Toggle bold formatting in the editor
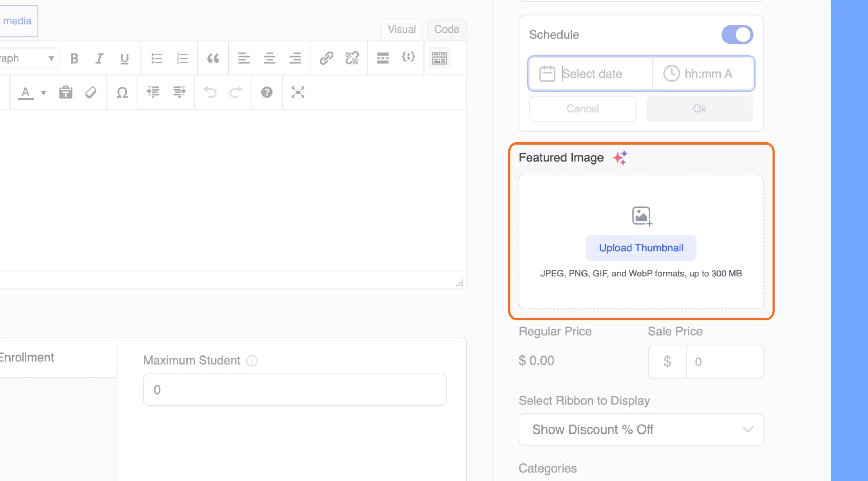 point(74,58)
